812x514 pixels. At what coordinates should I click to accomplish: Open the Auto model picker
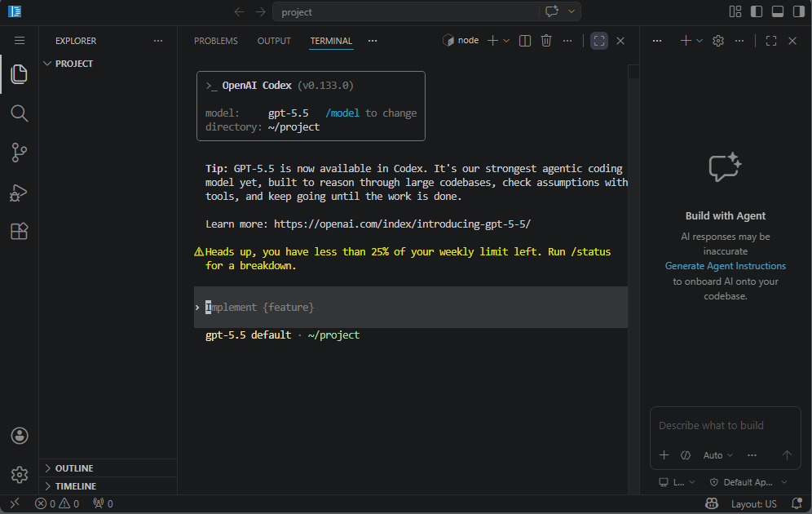[717, 455]
